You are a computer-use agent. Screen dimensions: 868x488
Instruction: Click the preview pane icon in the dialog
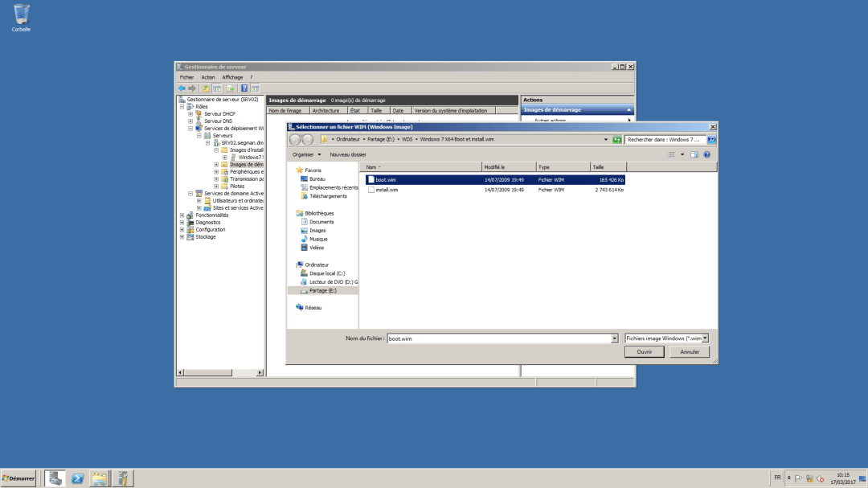tap(693, 154)
